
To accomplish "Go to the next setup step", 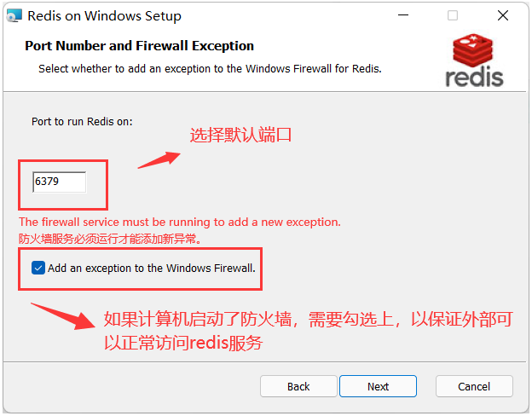I will tap(378, 386).
